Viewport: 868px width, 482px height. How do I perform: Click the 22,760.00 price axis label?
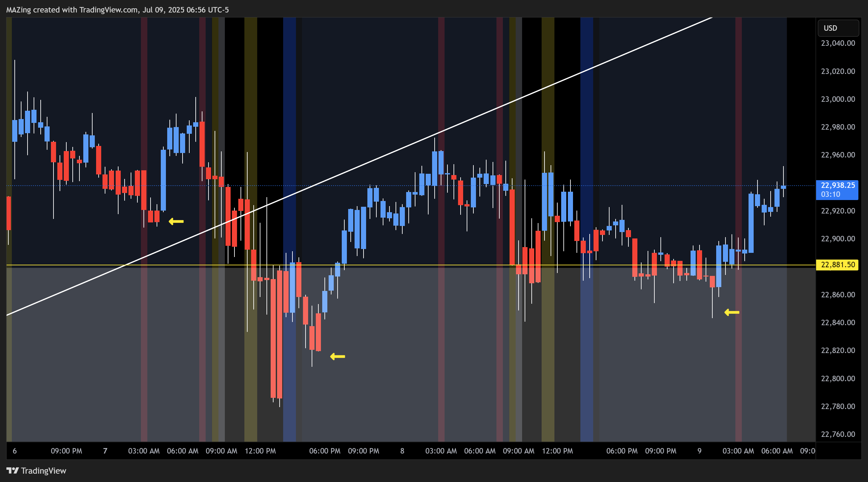(838, 435)
